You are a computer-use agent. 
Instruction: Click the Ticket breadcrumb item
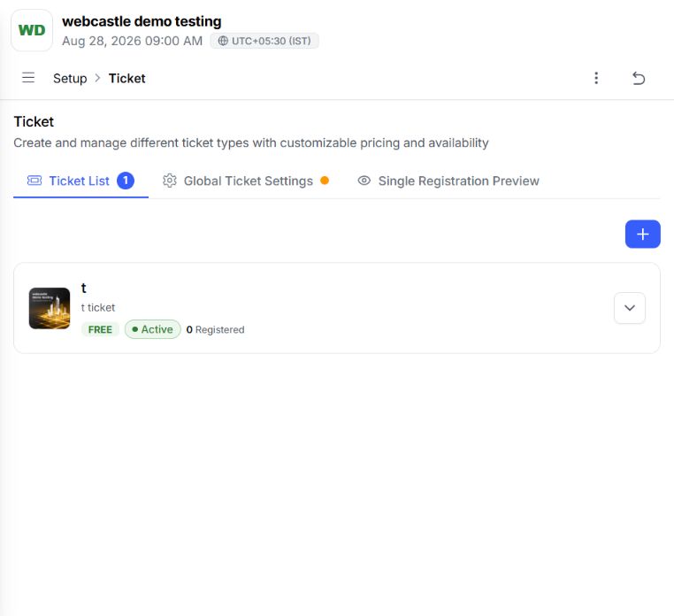(126, 78)
